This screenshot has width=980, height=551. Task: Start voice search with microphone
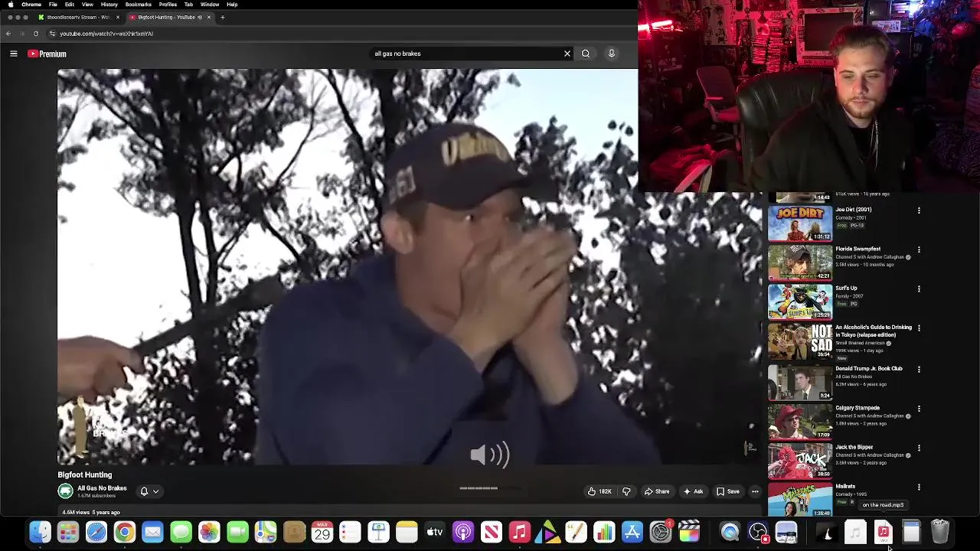pyautogui.click(x=611, y=54)
